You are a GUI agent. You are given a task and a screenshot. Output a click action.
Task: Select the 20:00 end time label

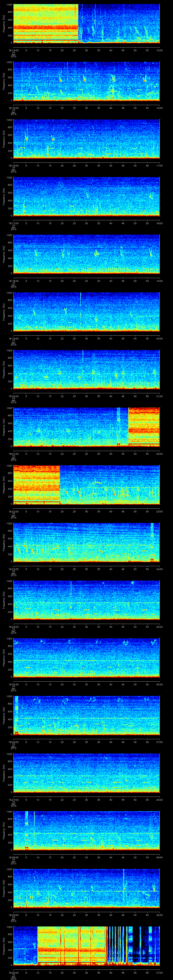[x=160, y=339]
